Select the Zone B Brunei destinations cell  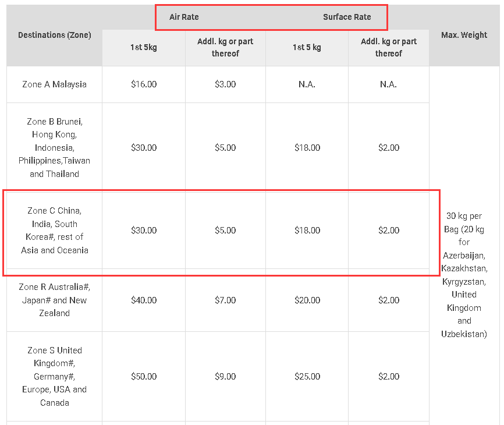55,147
